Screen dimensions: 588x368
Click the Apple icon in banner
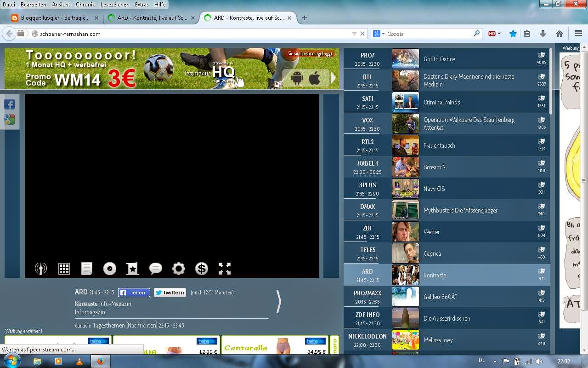coord(315,78)
